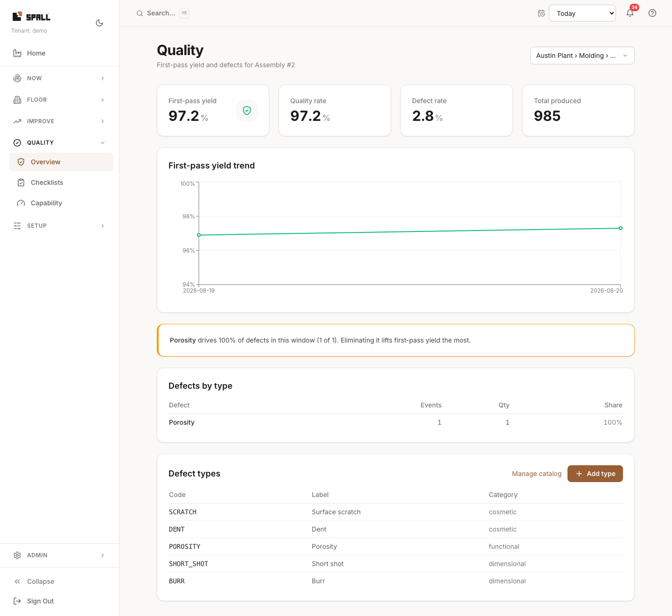Click functional category for Porosity
Image resolution: width=672 pixels, height=616 pixels.
(504, 546)
